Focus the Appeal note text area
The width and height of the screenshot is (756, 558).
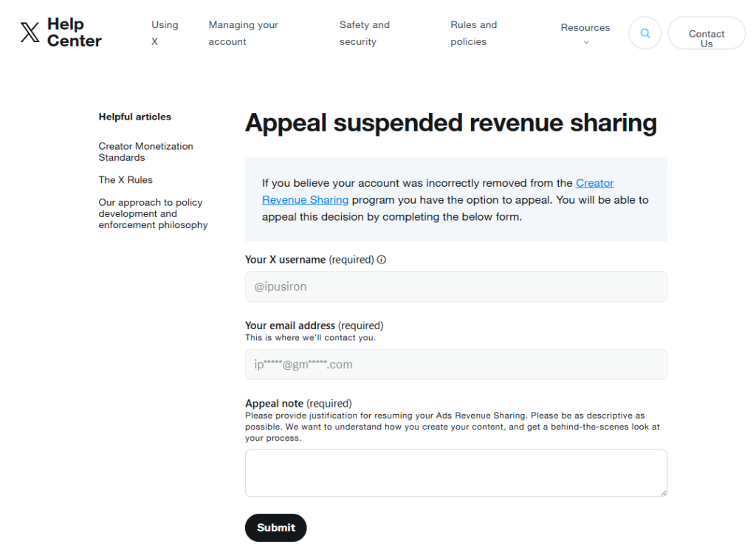pyautogui.click(x=456, y=472)
